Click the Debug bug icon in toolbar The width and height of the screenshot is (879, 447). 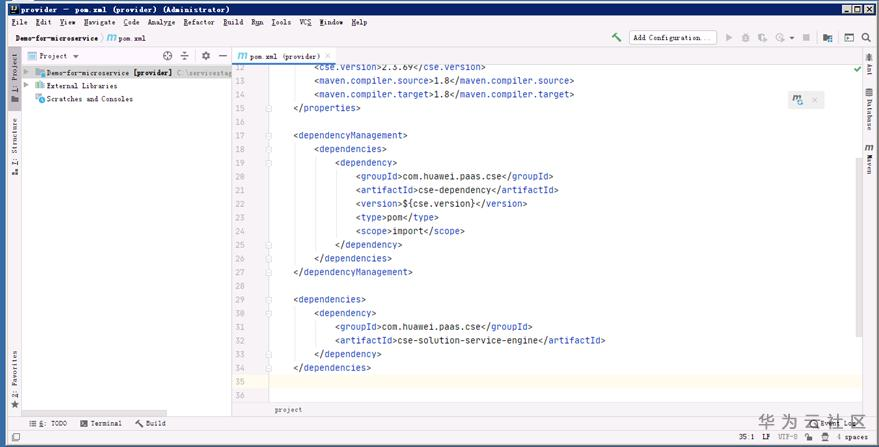point(745,38)
